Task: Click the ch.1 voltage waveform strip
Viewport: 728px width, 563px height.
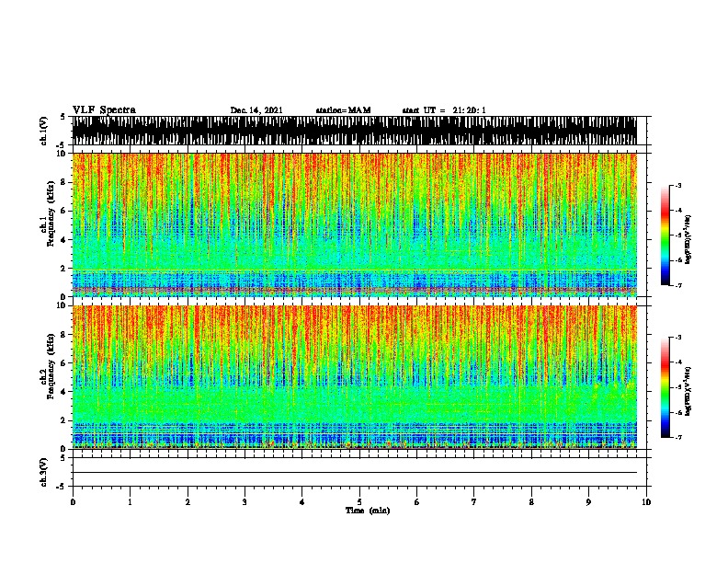Action: pos(354,131)
